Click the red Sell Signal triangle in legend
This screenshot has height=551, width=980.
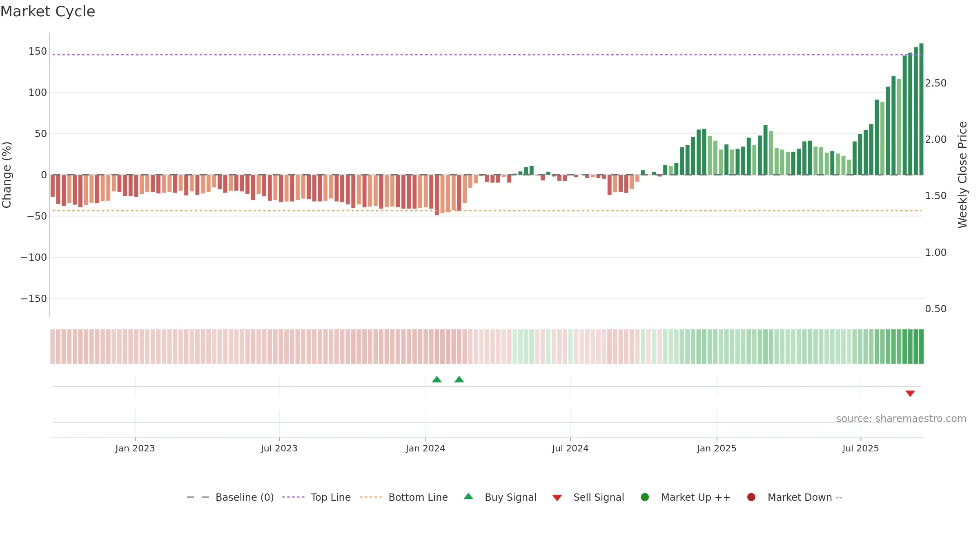click(x=557, y=498)
